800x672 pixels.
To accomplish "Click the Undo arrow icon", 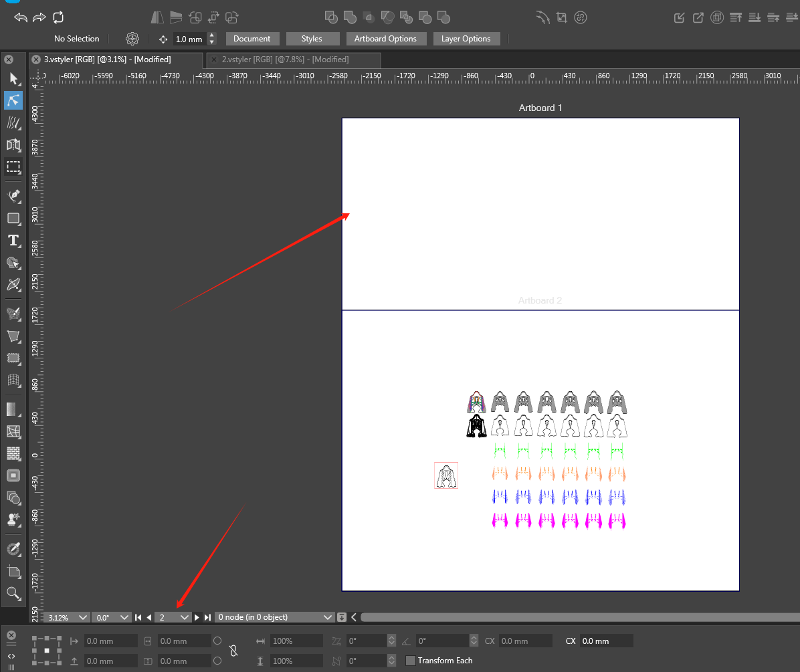I will click(21, 17).
